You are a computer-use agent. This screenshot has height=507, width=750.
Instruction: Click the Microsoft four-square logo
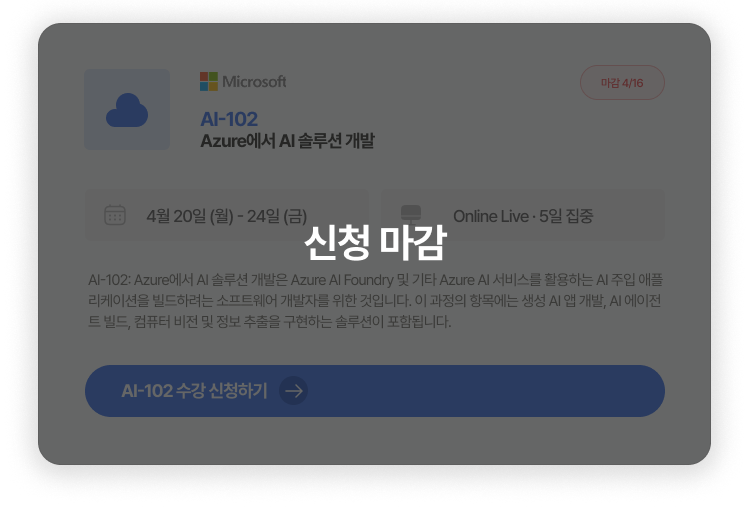[208, 81]
